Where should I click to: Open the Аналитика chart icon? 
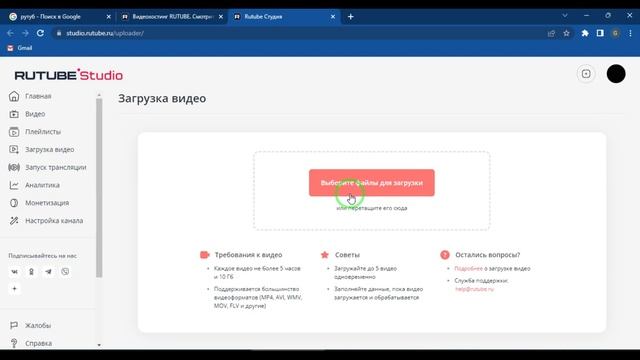pos(14,185)
